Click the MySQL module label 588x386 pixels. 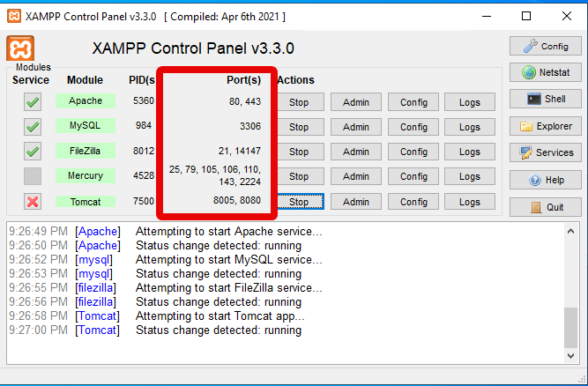[86, 125]
